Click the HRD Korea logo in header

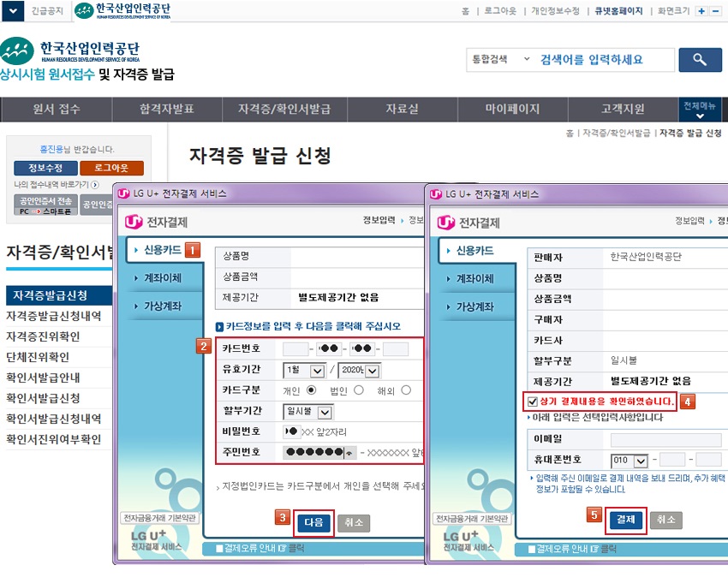[69, 51]
